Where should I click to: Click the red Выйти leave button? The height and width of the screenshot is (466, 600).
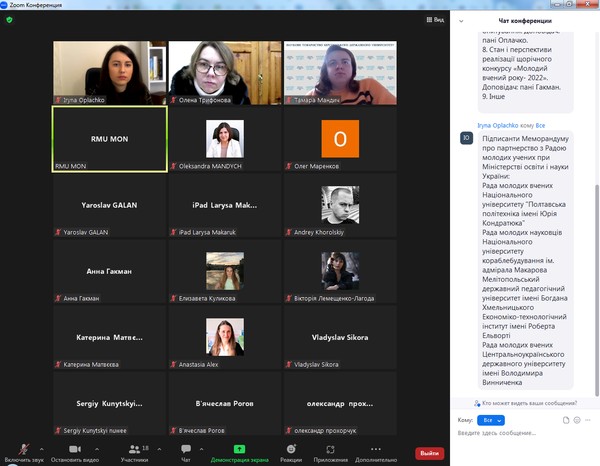(x=429, y=453)
